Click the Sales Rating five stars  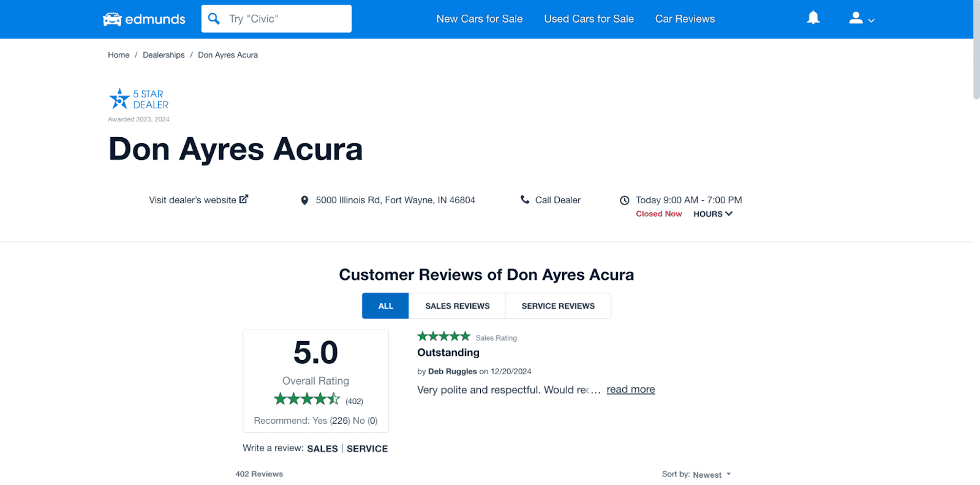443,336
